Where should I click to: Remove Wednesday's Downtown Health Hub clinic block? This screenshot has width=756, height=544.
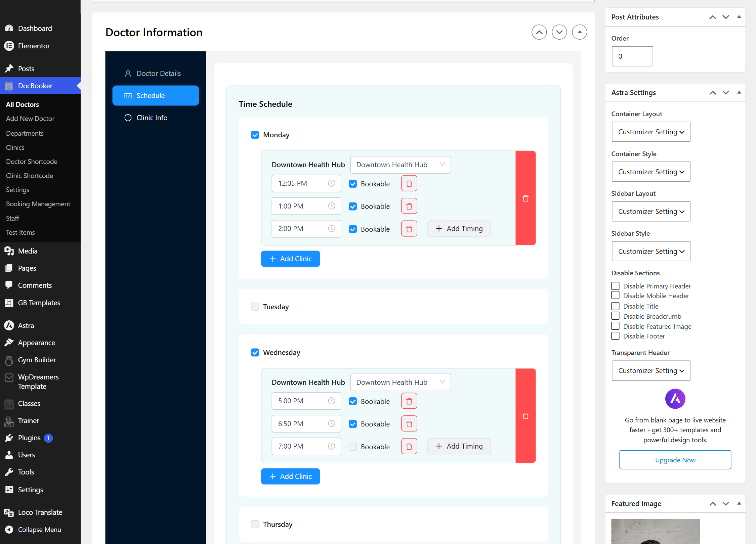point(526,416)
